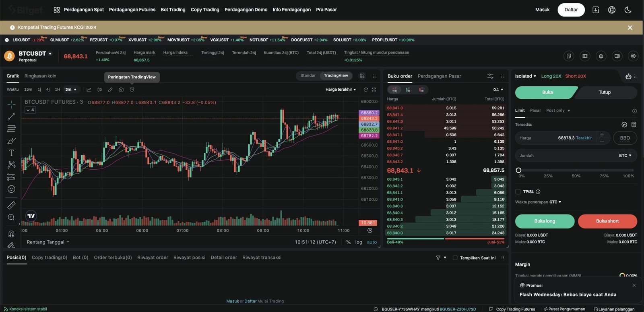Show only sell orders in order book
The height and width of the screenshot is (312, 644).
[x=421, y=89]
